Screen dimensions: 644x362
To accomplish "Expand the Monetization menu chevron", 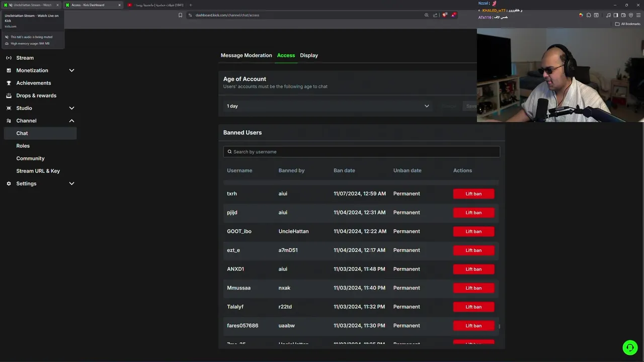I will [x=71, y=70].
